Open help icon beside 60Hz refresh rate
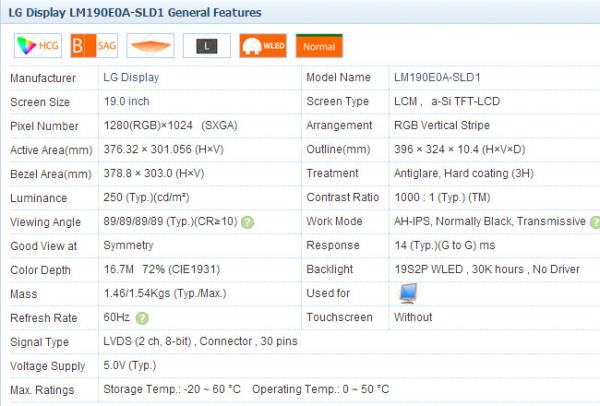 [142, 318]
